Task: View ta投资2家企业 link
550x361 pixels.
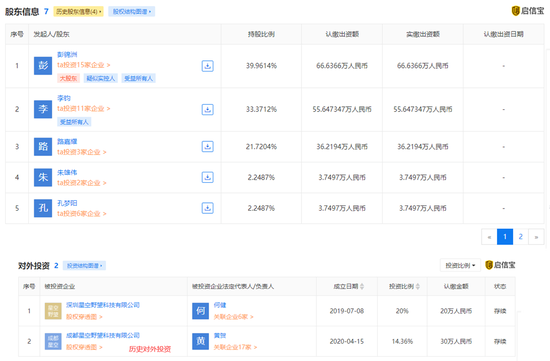Action: coord(82,183)
